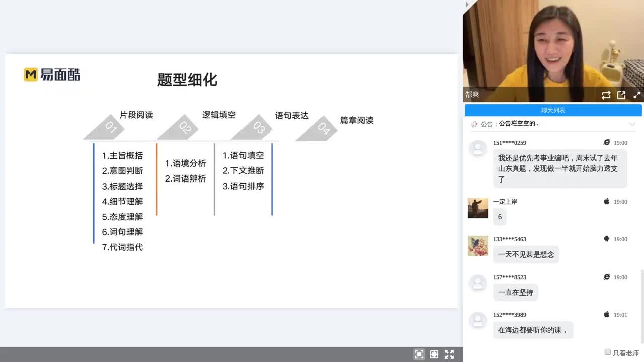This screenshot has width=644, height=362.
Task: Click list item 2.词语辨析
Action: (185, 178)
